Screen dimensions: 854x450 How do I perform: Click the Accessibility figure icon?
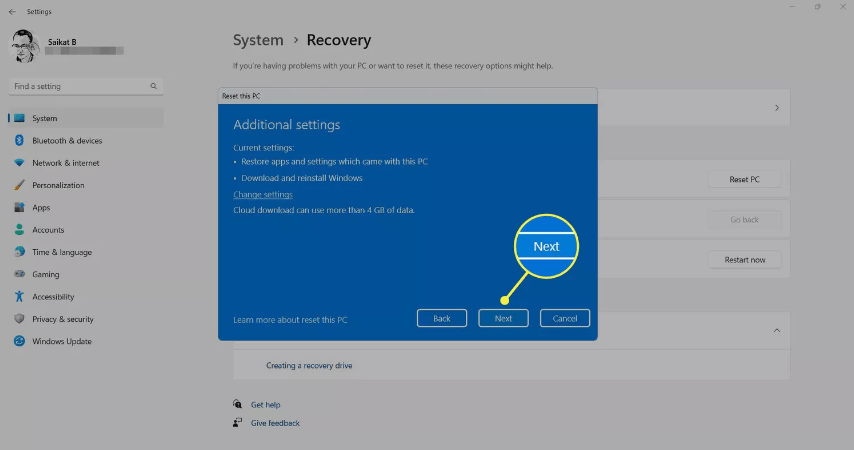coord(20,296)
